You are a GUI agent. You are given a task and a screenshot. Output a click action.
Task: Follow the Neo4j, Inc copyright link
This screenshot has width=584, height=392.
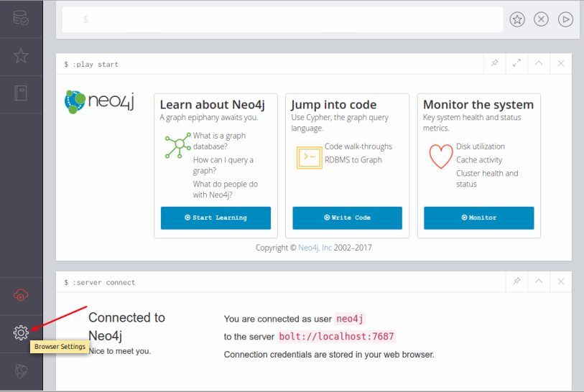[315, 248]
